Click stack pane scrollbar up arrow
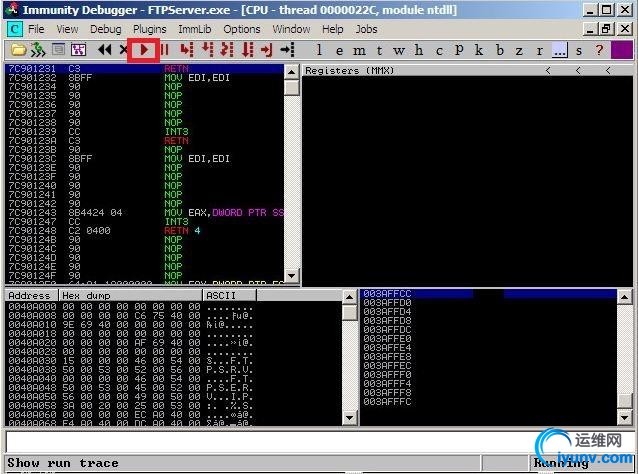The image size is (638, 474). point(625,297)
